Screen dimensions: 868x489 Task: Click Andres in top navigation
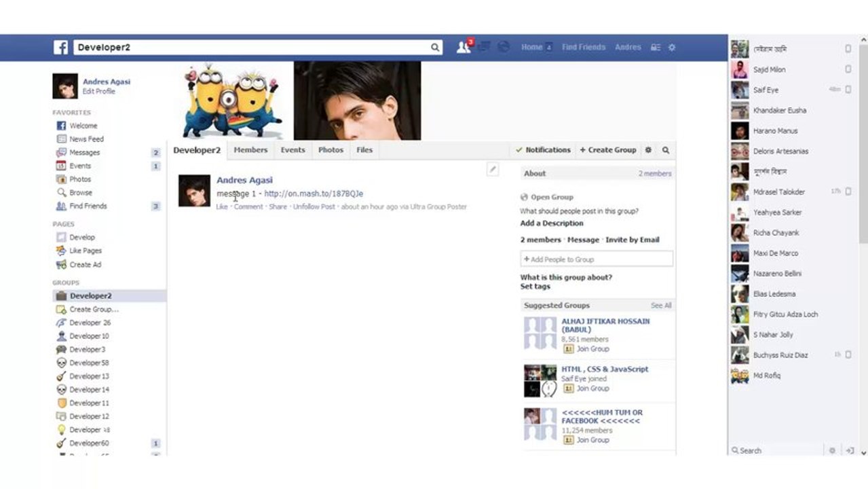tap(628, 48)
